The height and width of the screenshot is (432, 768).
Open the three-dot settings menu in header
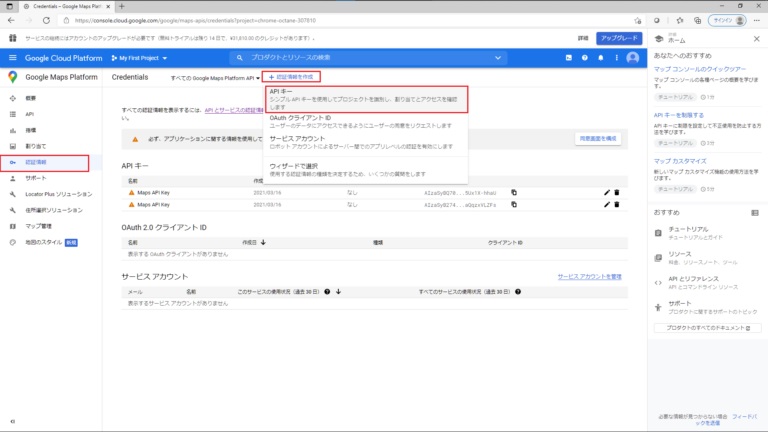pyautogui.click(x=616, y=58)
